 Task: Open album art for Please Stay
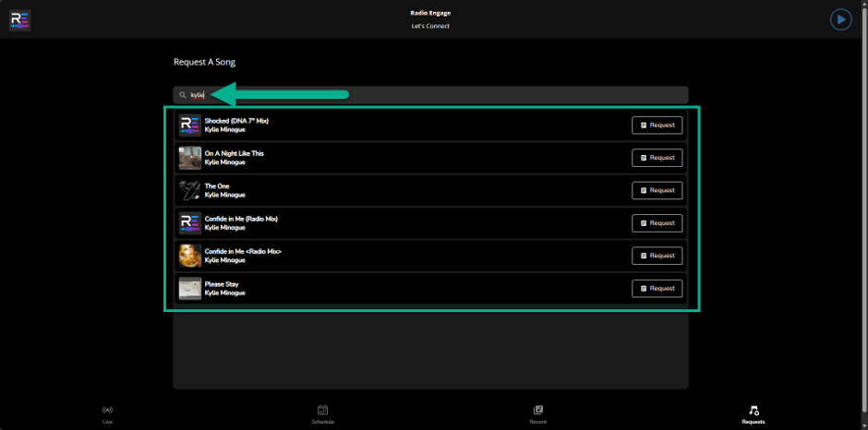pos(190,288)
